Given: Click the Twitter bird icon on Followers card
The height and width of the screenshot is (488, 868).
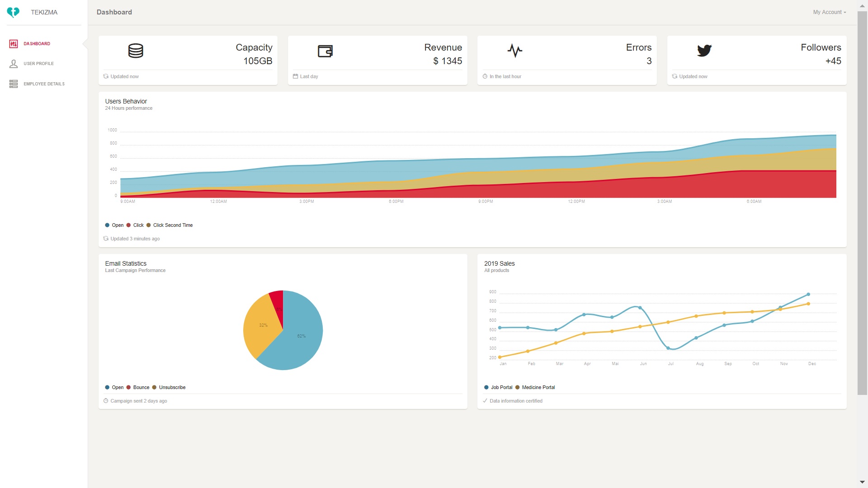Looking at the screenshot, I should (x=704, y=50).
